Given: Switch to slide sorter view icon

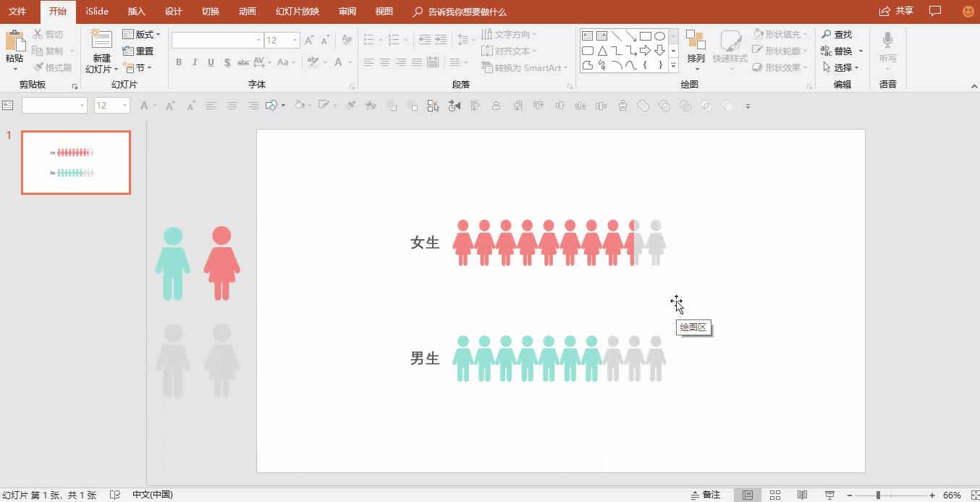Looking at the screenshot, I should (x=775, y=495).
